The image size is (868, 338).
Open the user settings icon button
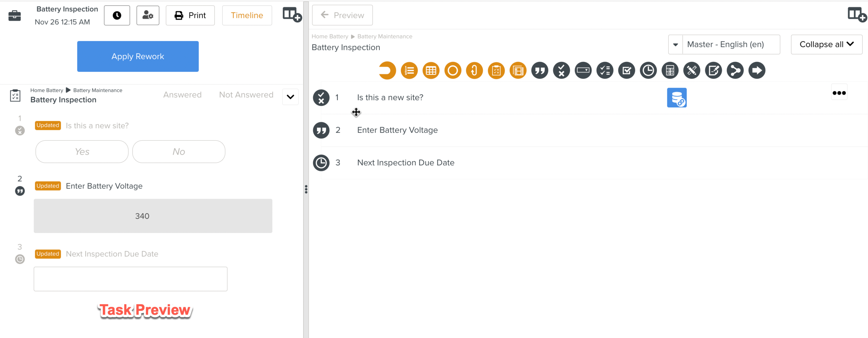pyautogui.click(x=148, y=15)
